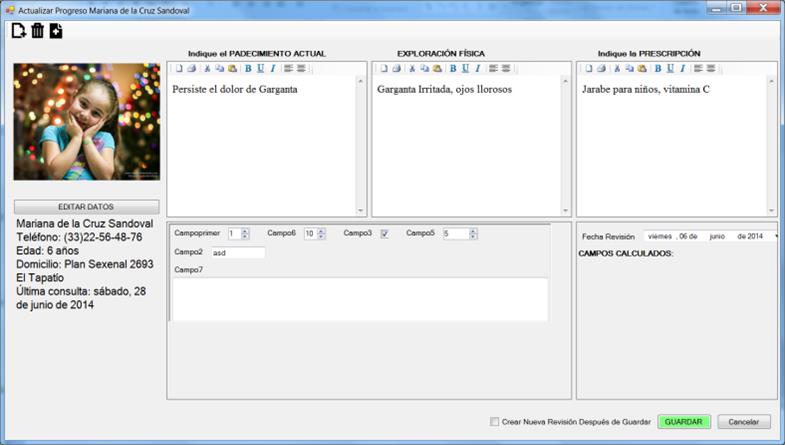
Task: Toggle the Campo3 checkbox
Action: point(384,234)
